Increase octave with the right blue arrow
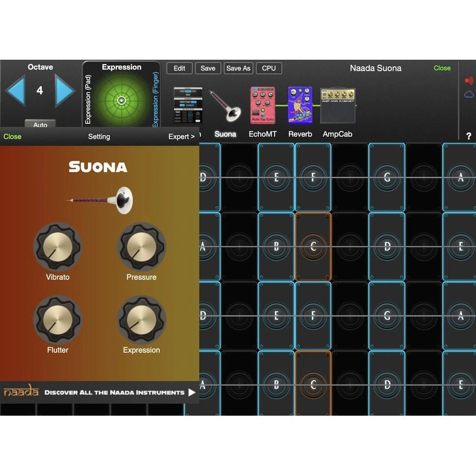This screenshot has height=476, width=476. [x=65, y=90]
